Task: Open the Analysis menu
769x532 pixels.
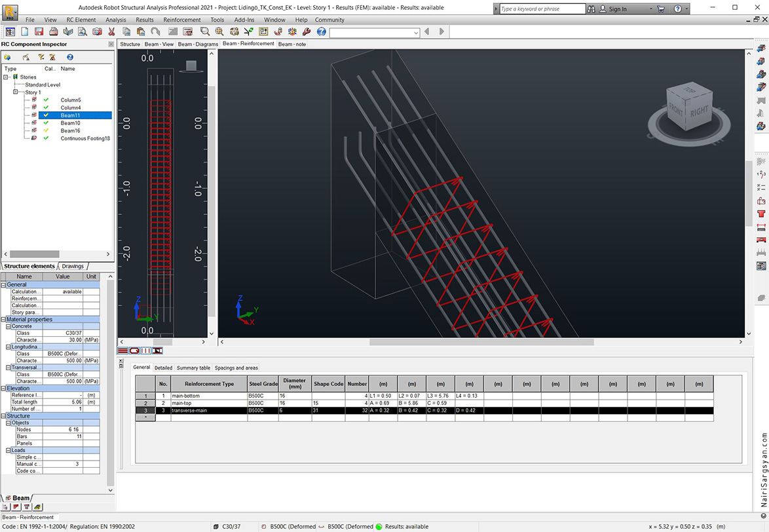Action: (x=116, y=20)
